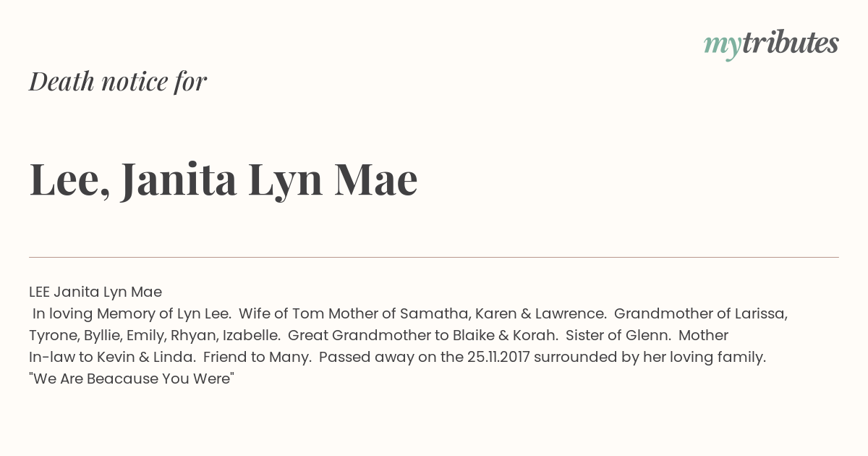Click the mytributes logo
Viewport: 868px width, 456px height.
click(x=771, y=44)
